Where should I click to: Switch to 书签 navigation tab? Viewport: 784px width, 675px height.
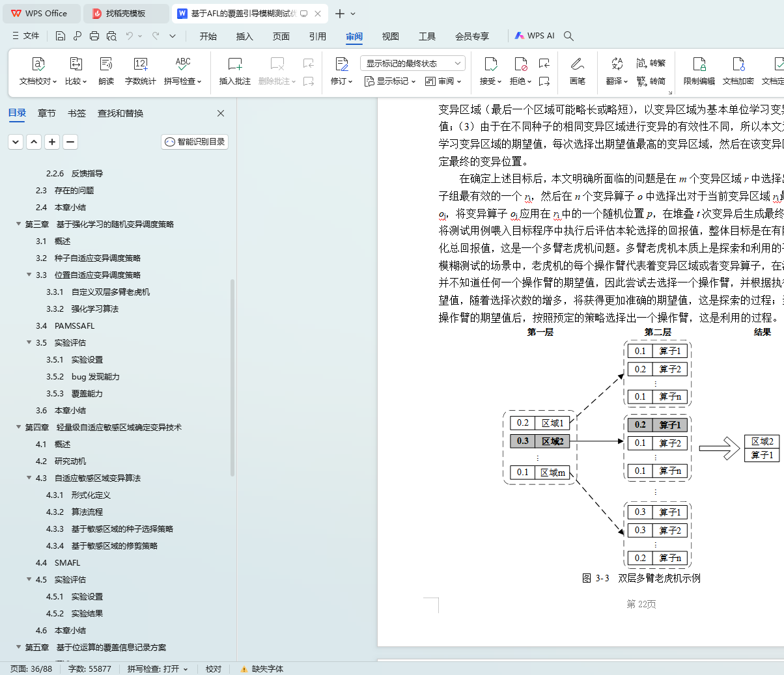pyautogui.click(x=77, y=113)
